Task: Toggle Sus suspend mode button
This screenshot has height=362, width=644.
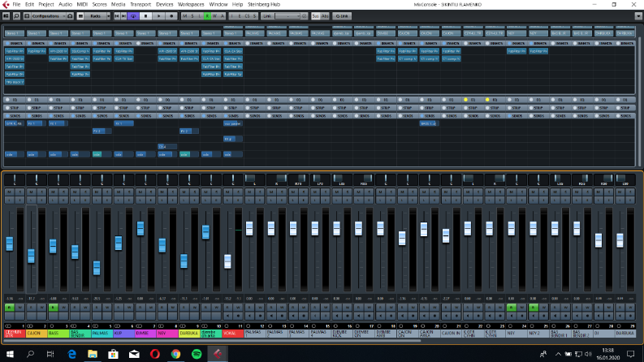Action: click(315, 16)
